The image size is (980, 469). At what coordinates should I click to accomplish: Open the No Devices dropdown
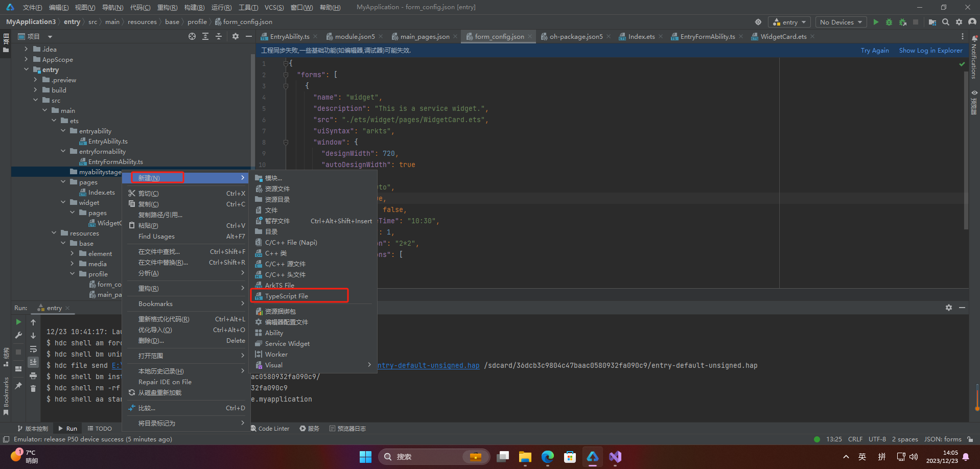coord(841,22)
